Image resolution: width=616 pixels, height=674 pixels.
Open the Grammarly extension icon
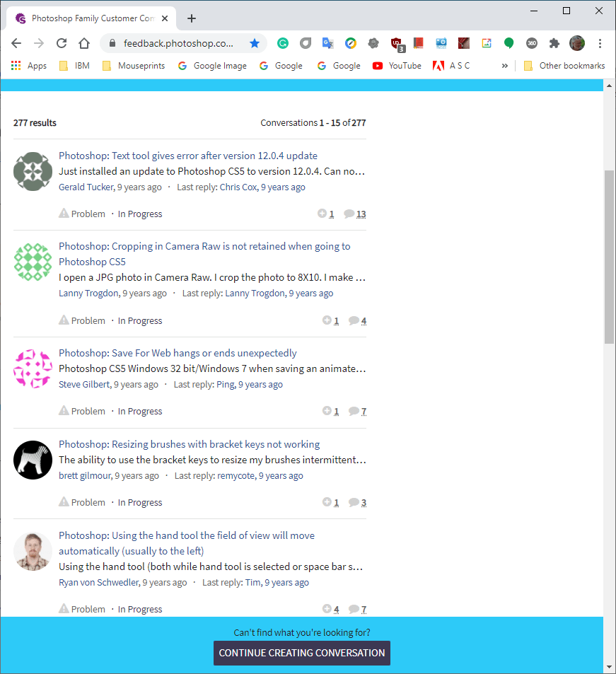pyautogui.click(x=282, y=43)
